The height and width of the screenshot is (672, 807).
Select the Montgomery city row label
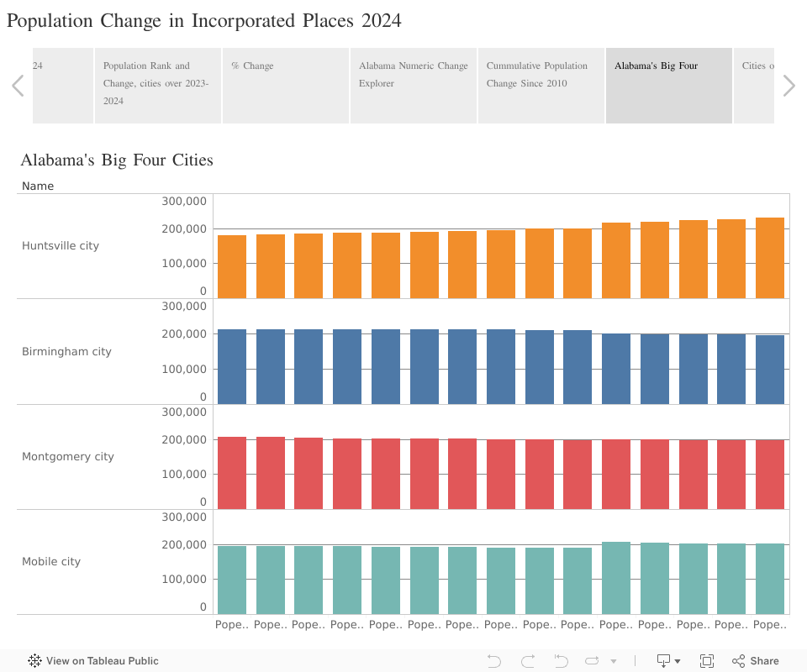68,457
